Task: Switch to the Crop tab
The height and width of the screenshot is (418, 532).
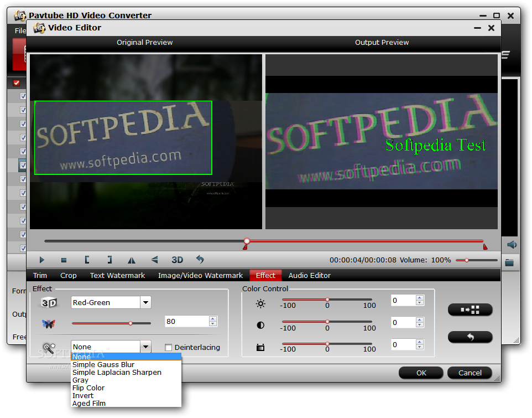Action: click(69, 275)
